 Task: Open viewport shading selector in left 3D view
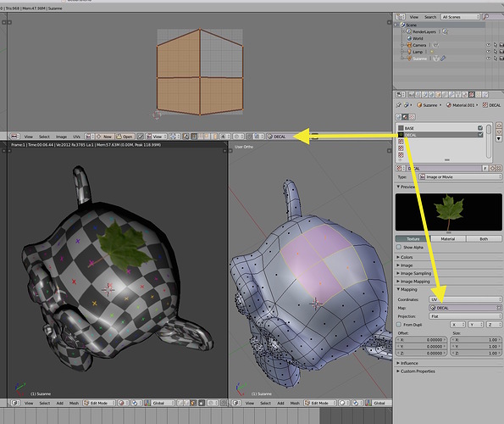[x=122, y=403]
